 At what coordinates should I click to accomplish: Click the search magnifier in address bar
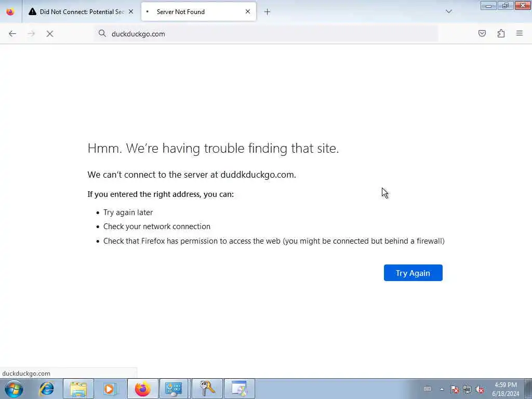coord(102,33)
